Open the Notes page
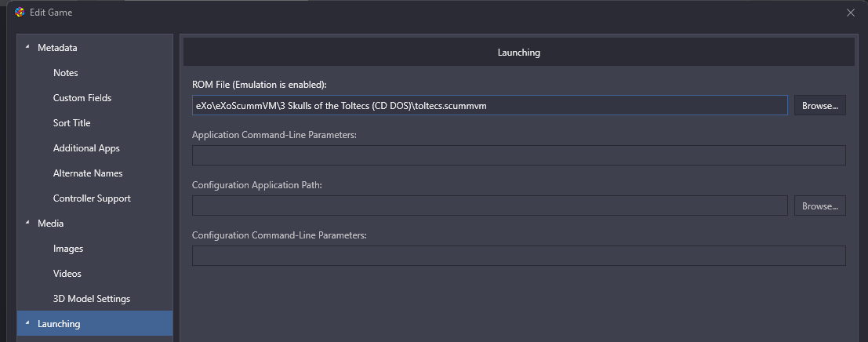This screenshot has height=342, width=868. coord(65,72)
